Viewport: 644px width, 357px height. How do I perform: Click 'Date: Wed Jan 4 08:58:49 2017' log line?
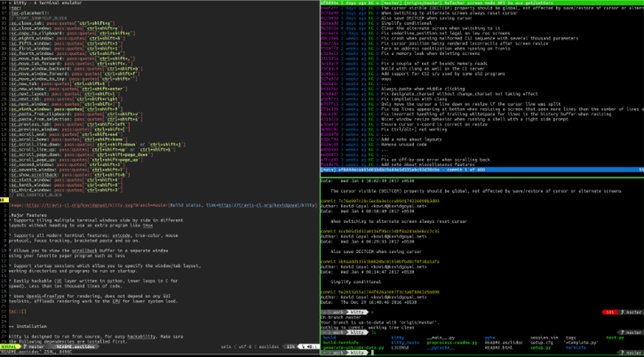[x=367, y=211]
